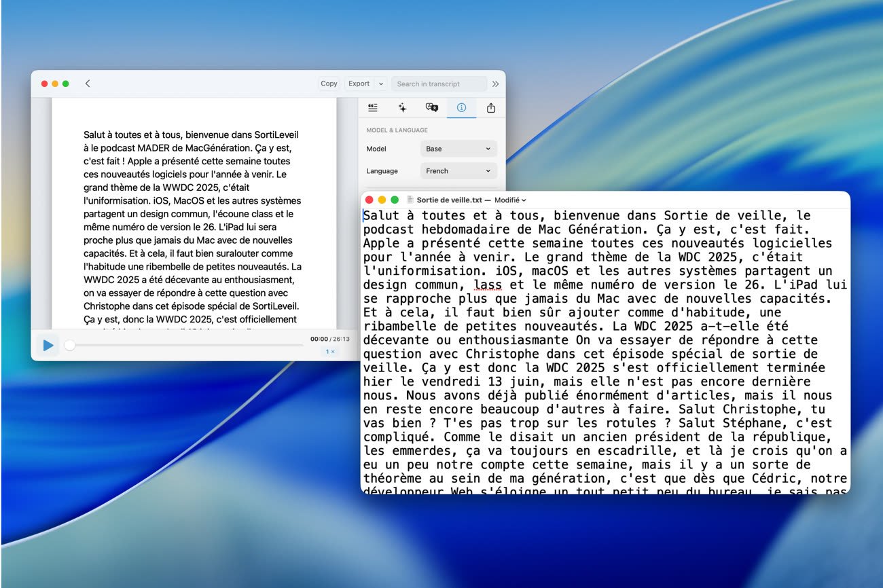This screenshot has width=883, height=588.
Task: Click the word MADER in transcript
Action: pyautogui.click(x=154, y=148)
